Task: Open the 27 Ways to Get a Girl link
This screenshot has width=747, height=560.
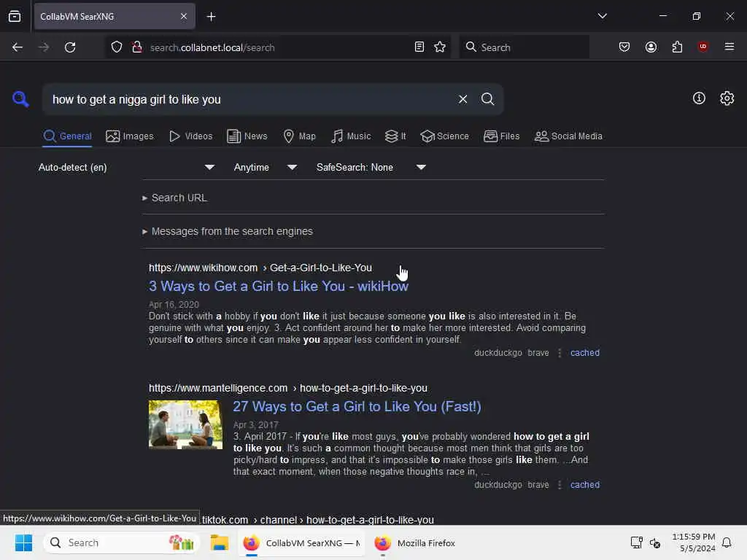Action: [x=357, y=407]
